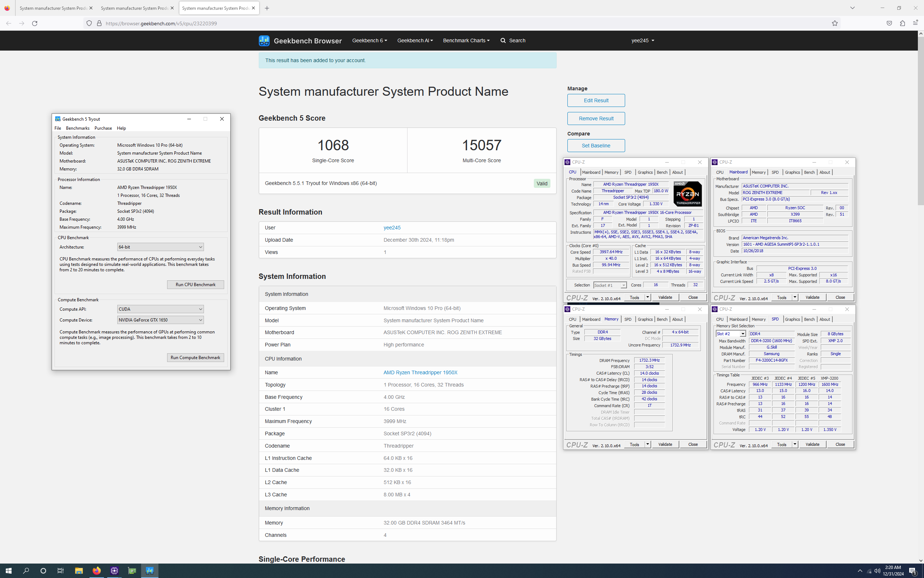The width and height of the screenshot is (924, 578).
Task: Switch to Graphics tab in CPU-Z Mainboard window
Action: (792, 172)
